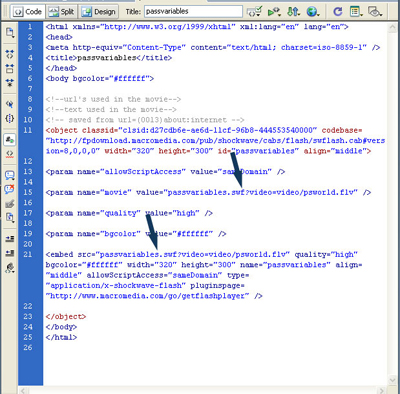
Task: Click line number 11 in the gutter
Action: [28, 130]
